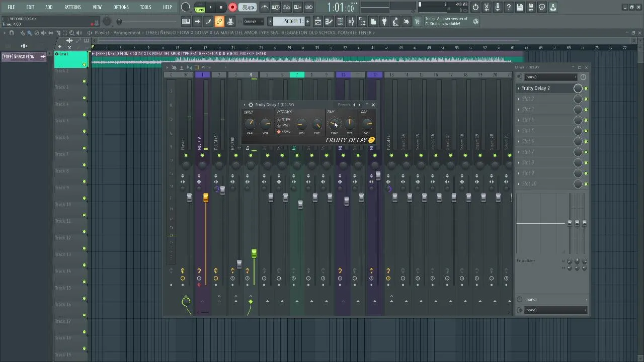Image resolution: width=644 pixels, height=362 pixels.
Task: Open the HELP menu
Action: (168, 7)
